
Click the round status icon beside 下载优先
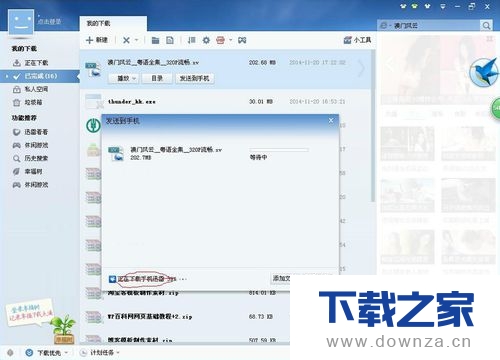tap(10, 352)
